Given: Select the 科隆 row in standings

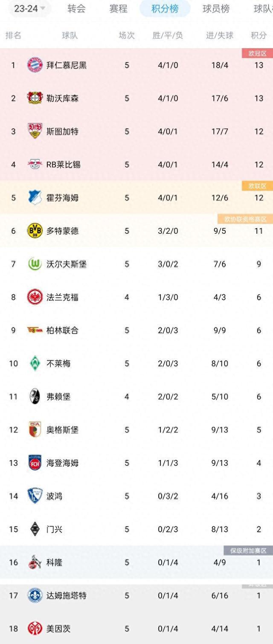Looking at the screenshot, I should [136, 563].
